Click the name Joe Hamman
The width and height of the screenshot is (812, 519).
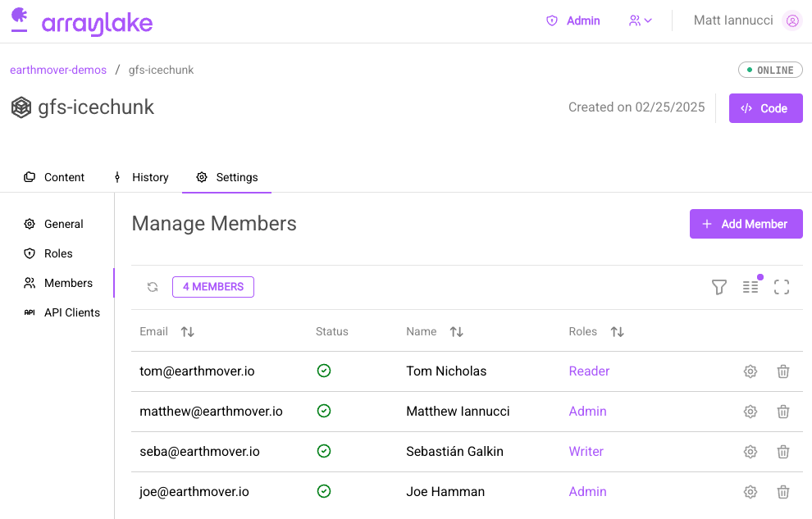(445, 492)
